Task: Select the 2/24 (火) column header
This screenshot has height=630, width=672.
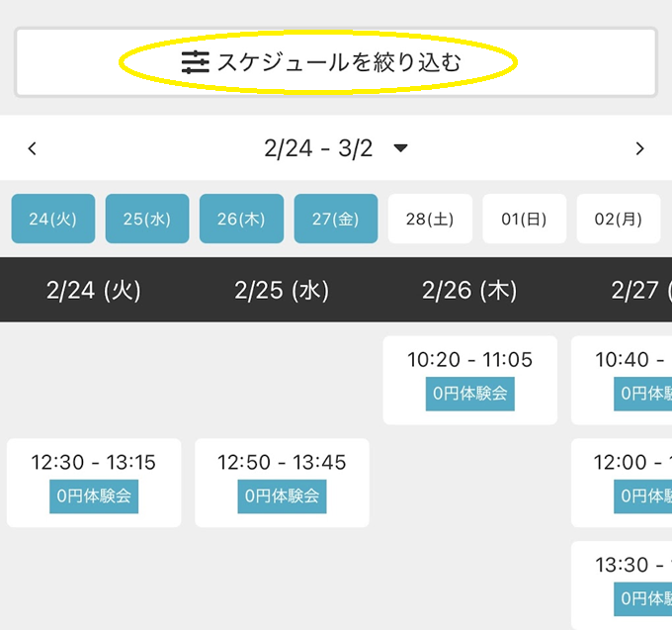Action: (94, 290)
